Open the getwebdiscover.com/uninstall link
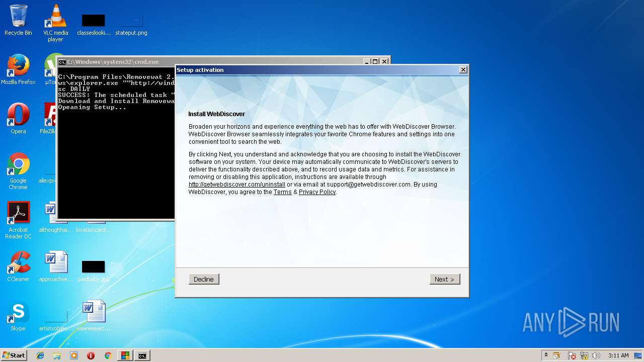644x362 pixels. click(237, 185)
